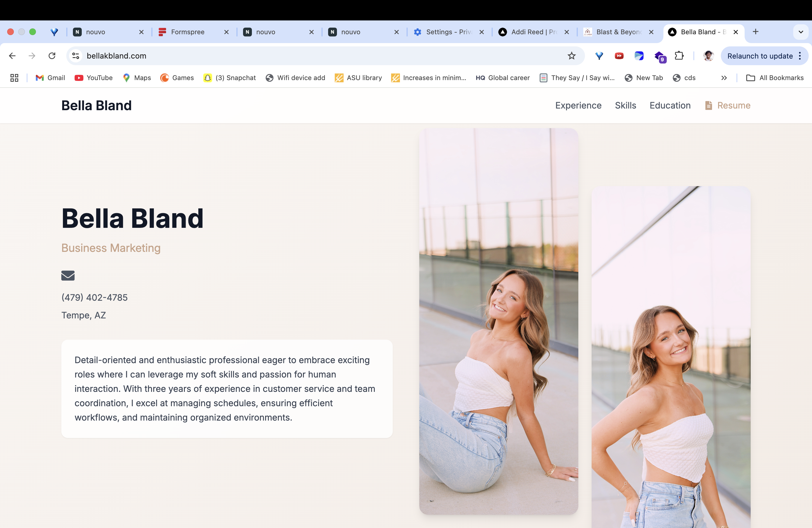This screenshot has height=528, width=812.
Task: Open the red YouTube-style extension icon
Action: pyautogui.click(x=619, y=56)
